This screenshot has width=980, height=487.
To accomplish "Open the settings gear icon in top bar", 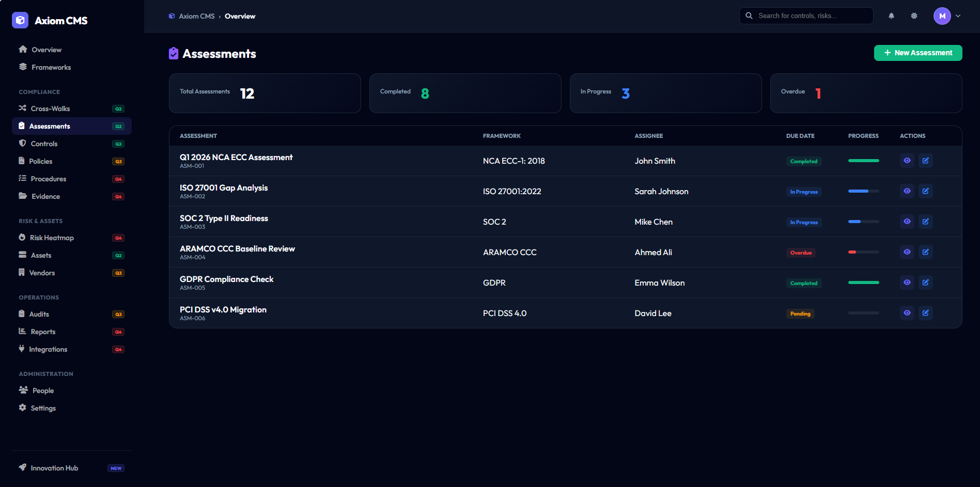I will pyautogui.click(x=914, y=16).
